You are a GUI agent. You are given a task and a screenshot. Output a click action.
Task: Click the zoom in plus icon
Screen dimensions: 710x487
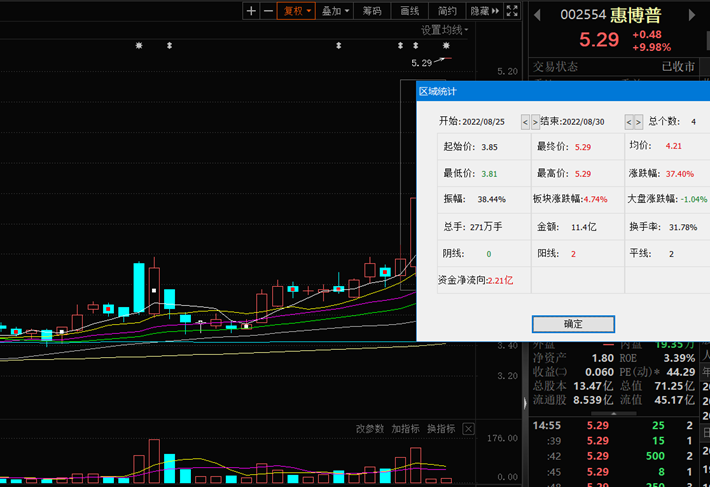click(x=251, y=11)
